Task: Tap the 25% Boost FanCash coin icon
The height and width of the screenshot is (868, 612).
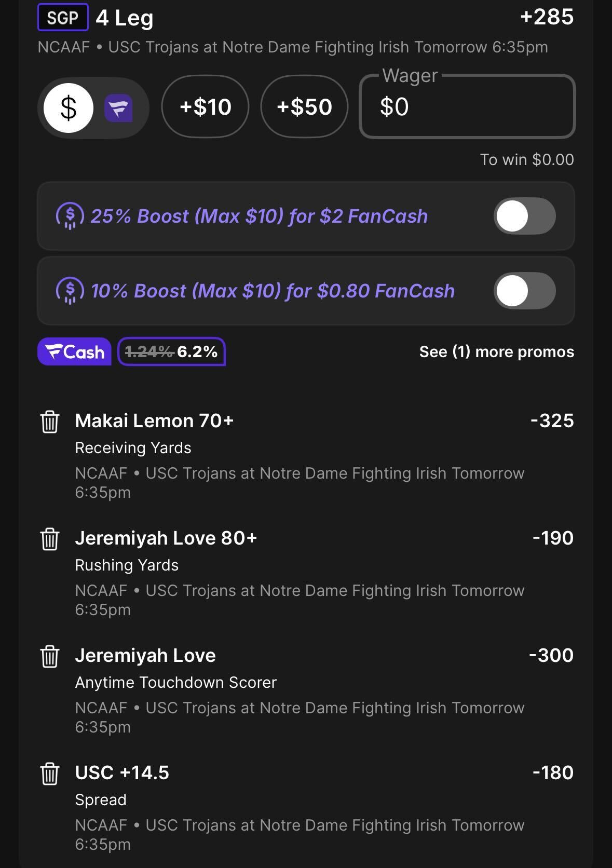Action: click(70, 216)
